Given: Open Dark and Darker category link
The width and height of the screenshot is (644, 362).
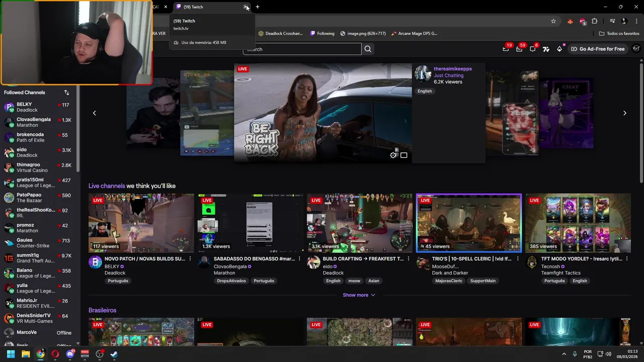Looking at the screenshot, I should tap(450, 273).
